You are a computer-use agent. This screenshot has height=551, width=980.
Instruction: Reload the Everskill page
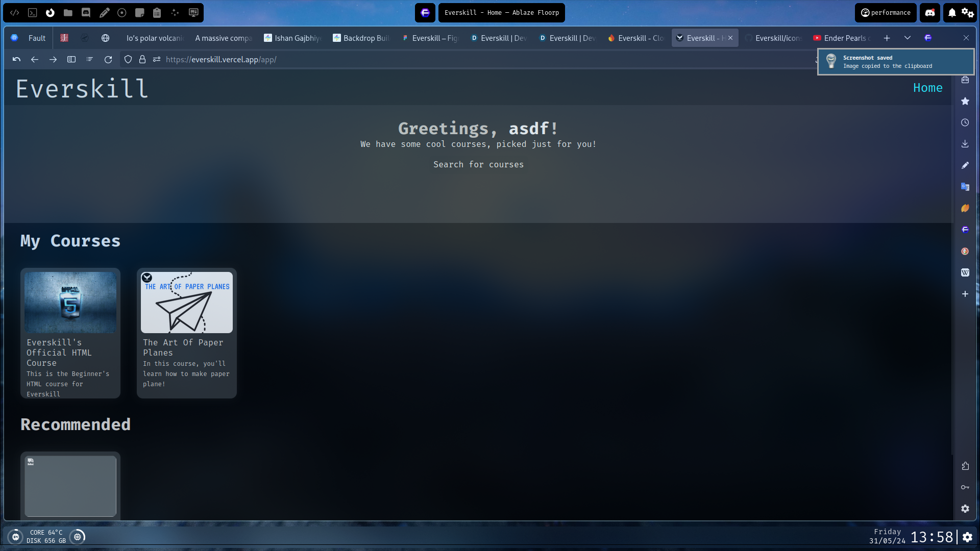coord(108,60)
